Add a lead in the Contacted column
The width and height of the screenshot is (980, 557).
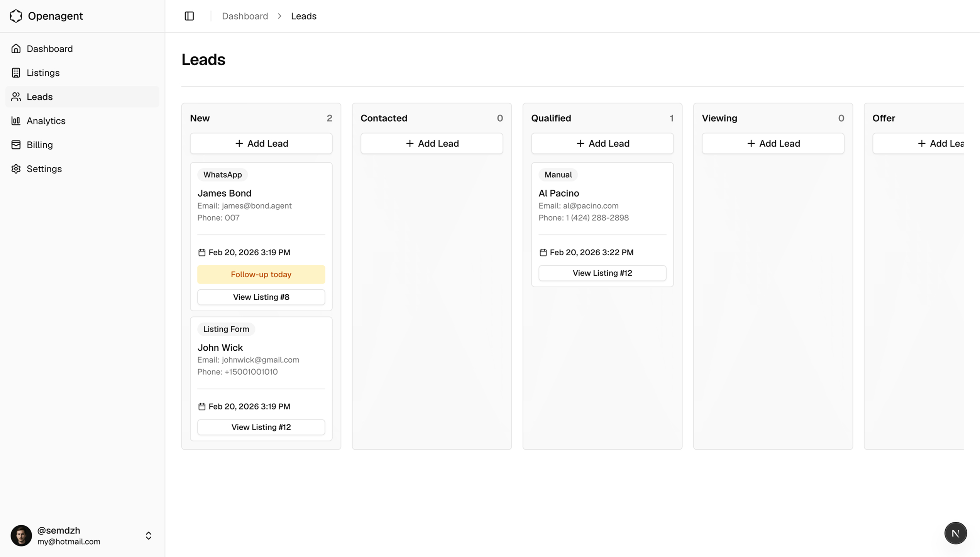point(432,143)
